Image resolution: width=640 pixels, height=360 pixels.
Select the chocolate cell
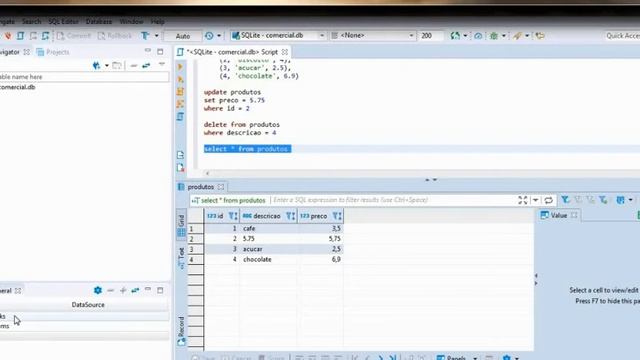(x=268, y=260)
